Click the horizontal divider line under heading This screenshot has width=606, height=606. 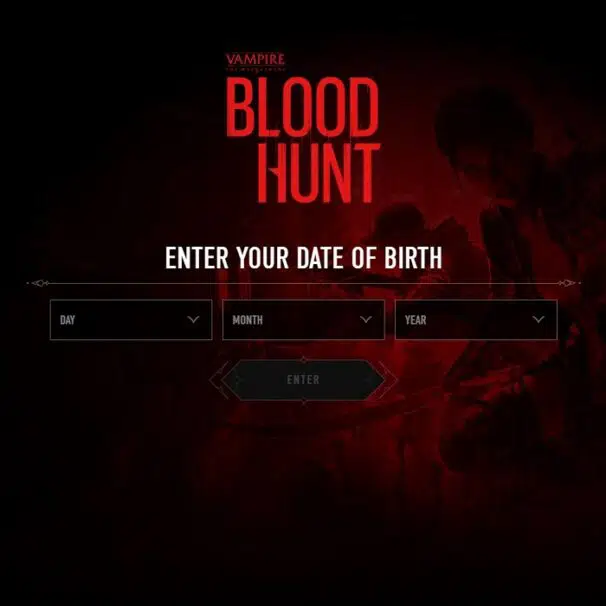[x=303, y=283]
